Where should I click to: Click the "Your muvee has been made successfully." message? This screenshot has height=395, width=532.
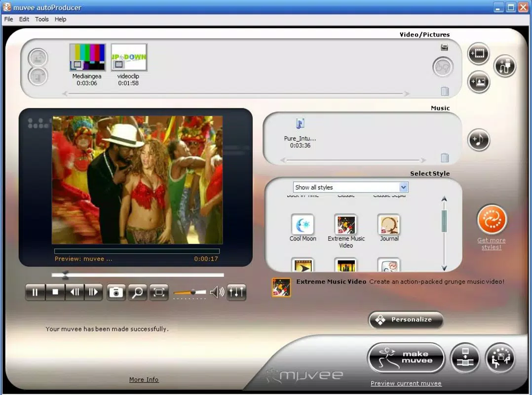click(x=107, y=329)
